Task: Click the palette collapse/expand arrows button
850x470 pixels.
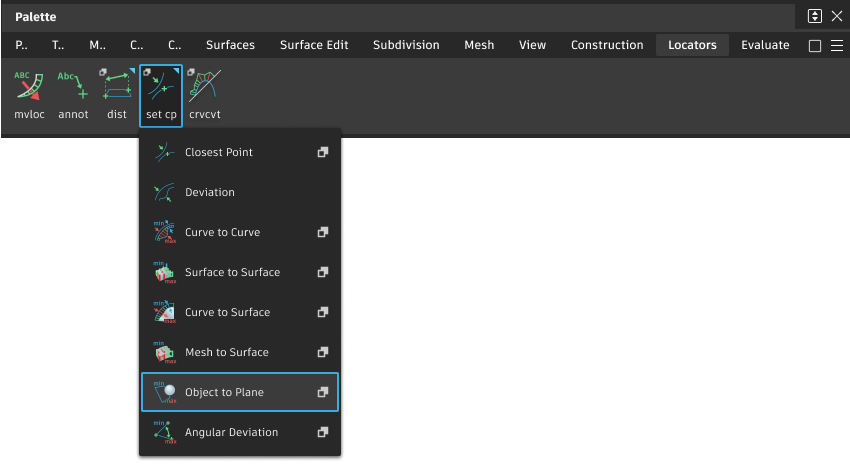Action: (815, 16)
